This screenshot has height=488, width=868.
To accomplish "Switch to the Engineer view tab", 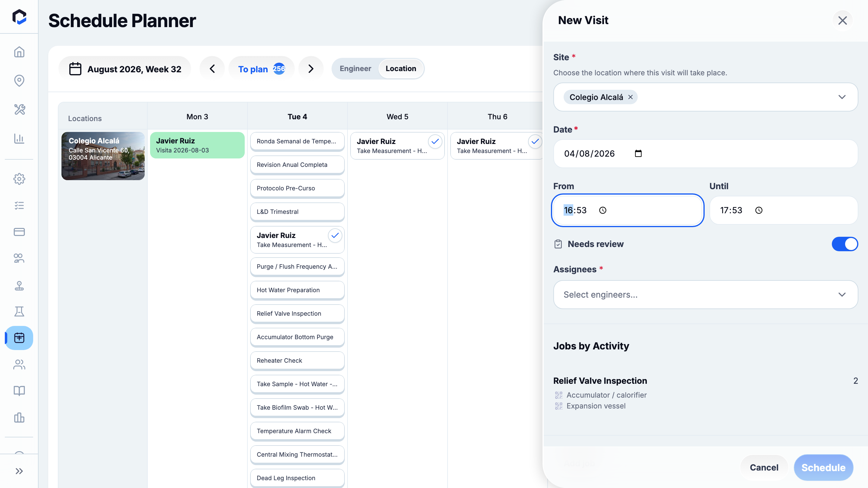I will (355, 68).
